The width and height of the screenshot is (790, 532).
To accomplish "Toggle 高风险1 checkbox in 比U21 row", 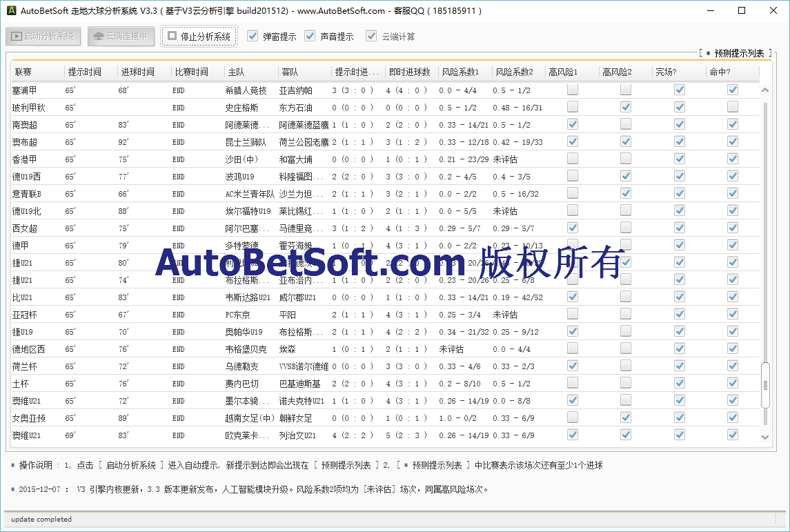I will (573, 297).
